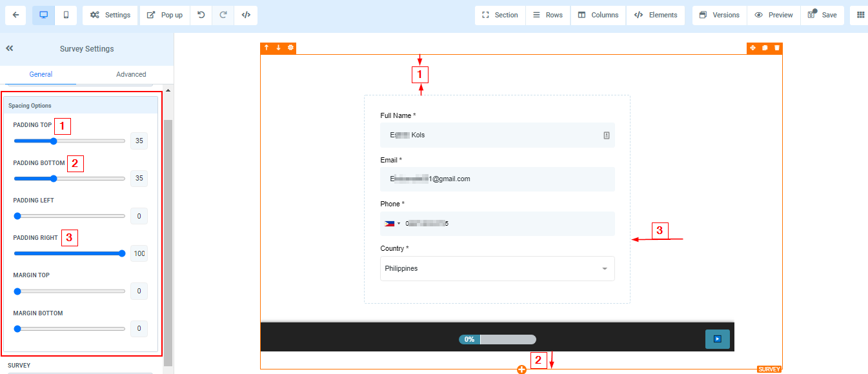Collapse the Survey Settings sidebar
This screenshot has width=868, height=374.
coord(10,48)
